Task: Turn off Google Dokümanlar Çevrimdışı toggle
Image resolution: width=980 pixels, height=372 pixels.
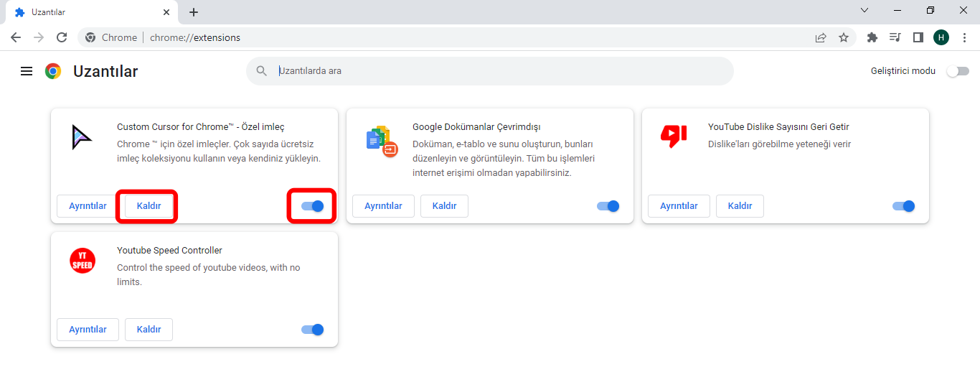Action: tap(608, 206)
